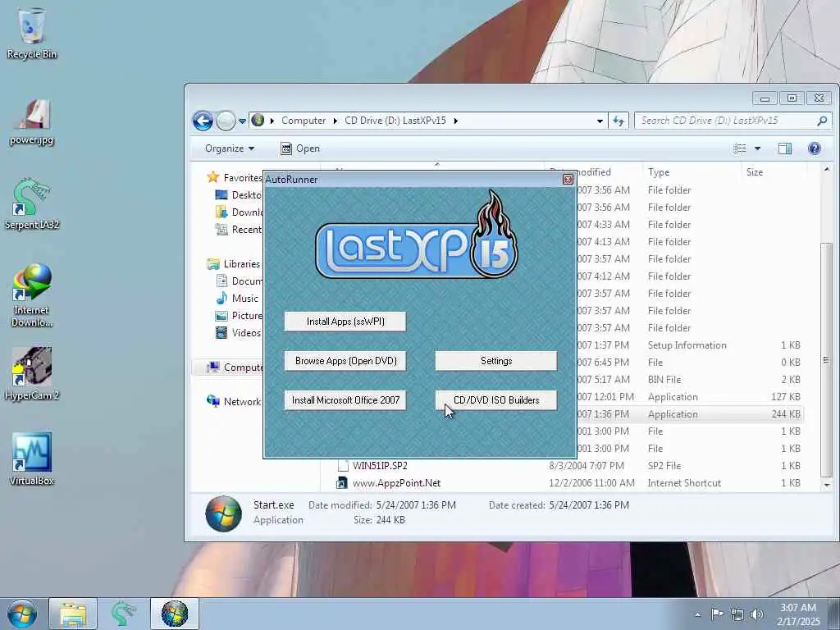Image resolution: width=840 pixels, height=630 pixels.
Task: Click the Install Apps (ssWPI) button
Action: (345, 322)
